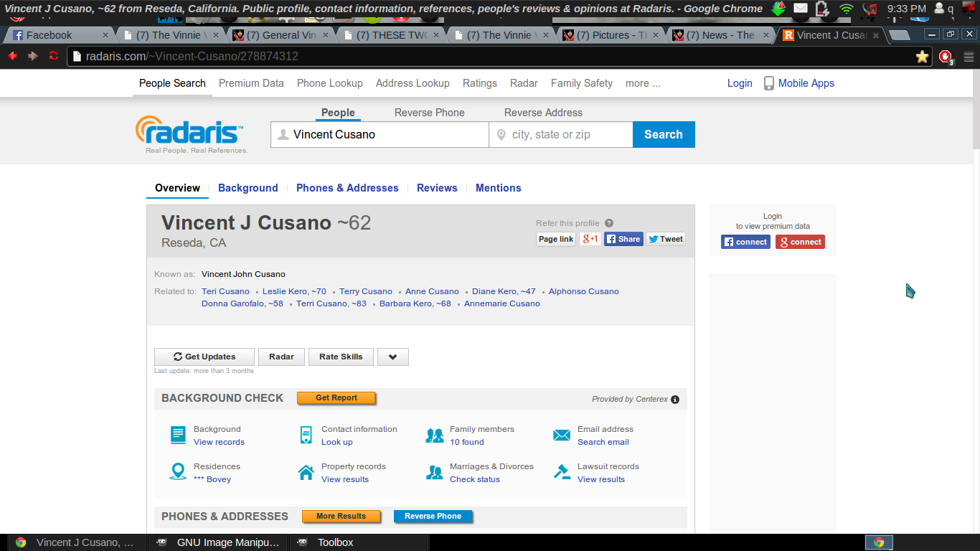The image size is (980, 551).
Task: Click the Mobile Apps phone icon
Action: pyautogui.click(x=769, y=83)
